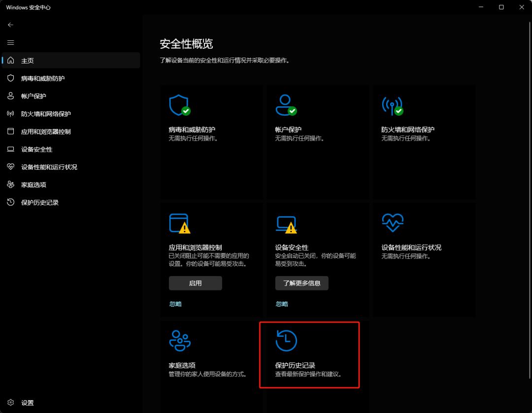Open the large shield icon for 病毒和威胁防护 card
This screenshot has width=532, height=413.
click(180, 105)
